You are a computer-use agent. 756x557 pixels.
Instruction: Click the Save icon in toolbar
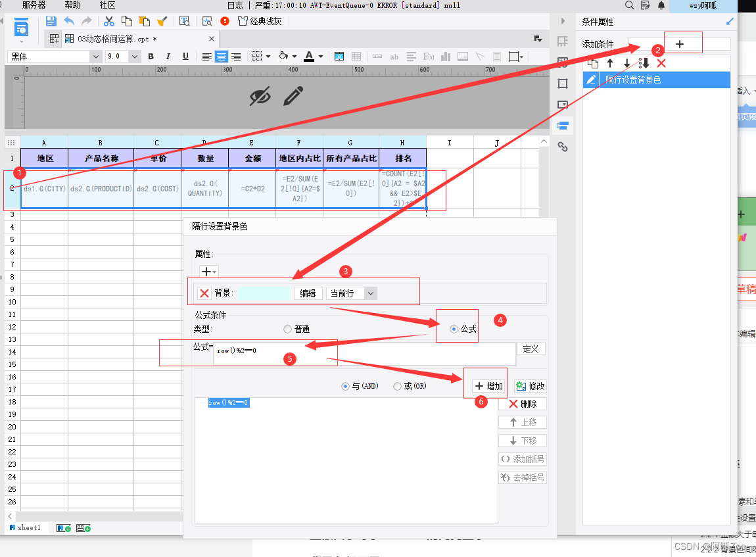pos(51,21)
